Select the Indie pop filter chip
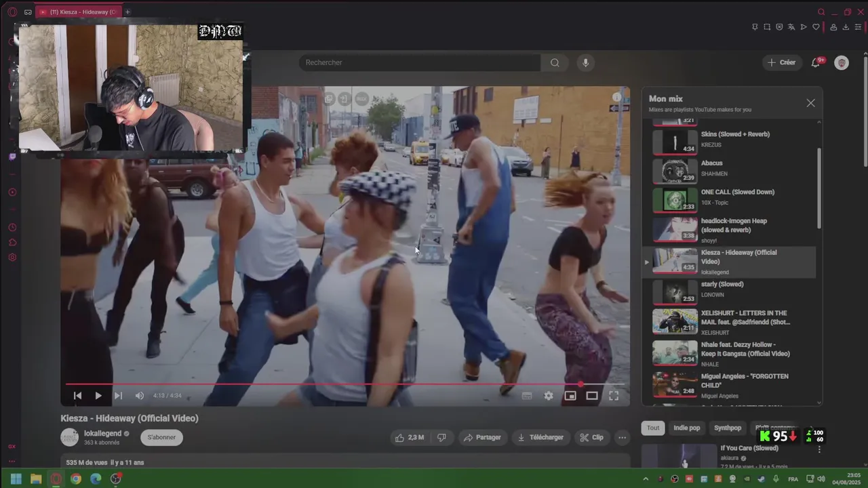Image resolution: width=868 pixels, height=488 pixels. click(686, 428)
